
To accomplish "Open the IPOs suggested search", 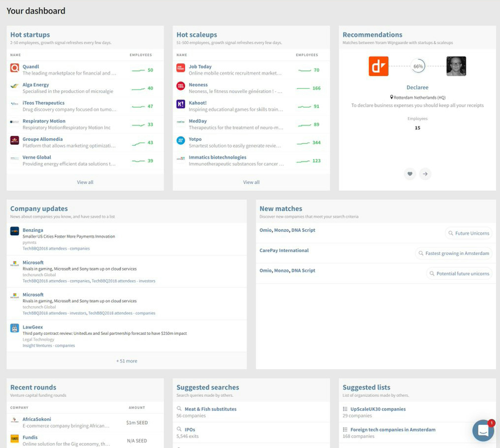I will coord(190,429).
